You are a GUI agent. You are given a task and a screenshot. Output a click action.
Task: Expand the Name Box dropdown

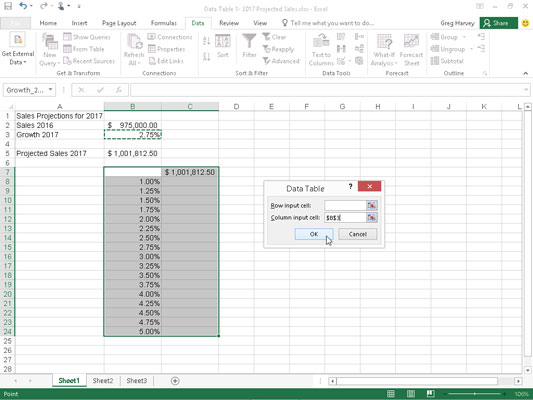tap(50, 90)
